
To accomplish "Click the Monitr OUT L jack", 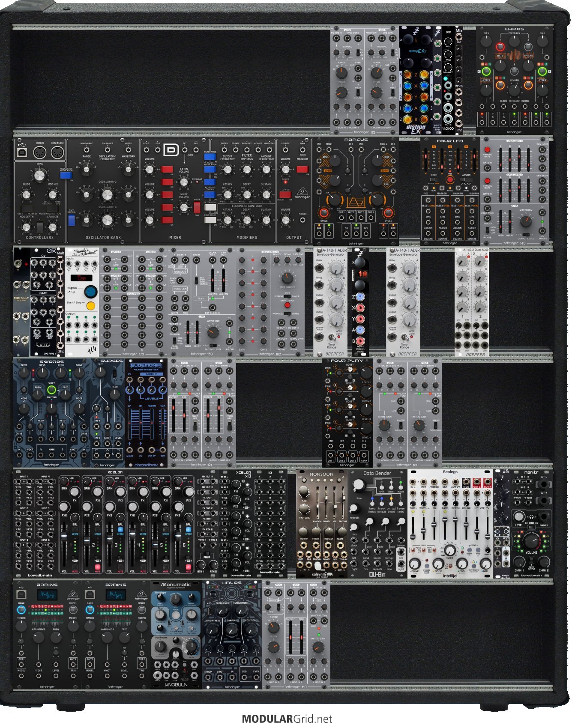I will tap(543, 484).
